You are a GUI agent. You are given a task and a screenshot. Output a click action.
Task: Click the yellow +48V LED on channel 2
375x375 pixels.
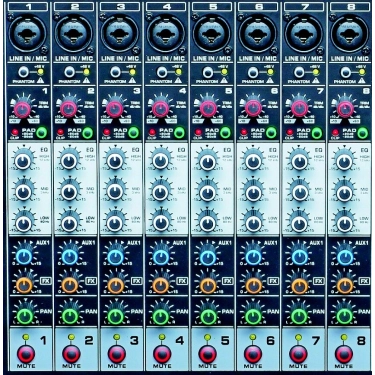[x=86, y=72]
